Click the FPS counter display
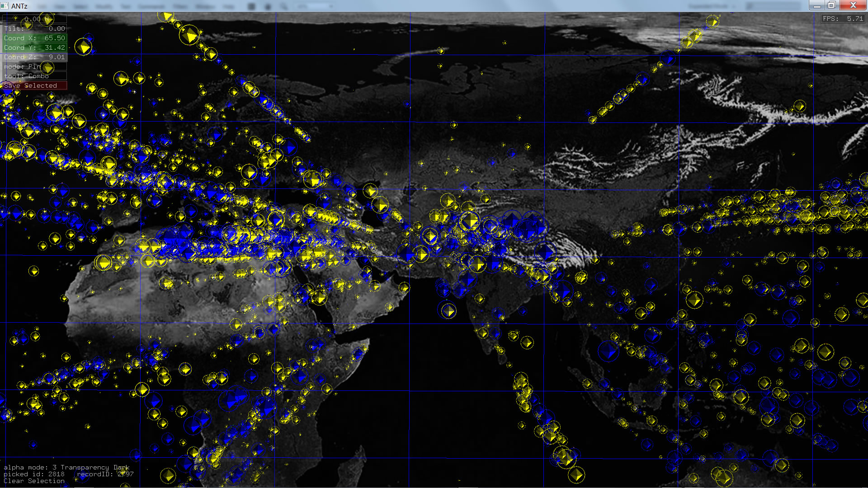Viewport: 868px width, 488px height. point(843,19)
